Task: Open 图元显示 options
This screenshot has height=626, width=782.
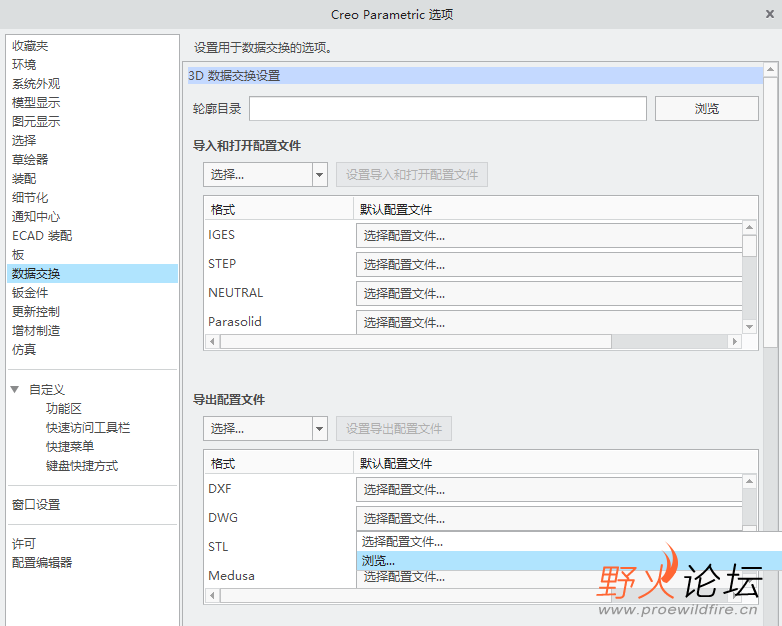Action: pos(36,122)
